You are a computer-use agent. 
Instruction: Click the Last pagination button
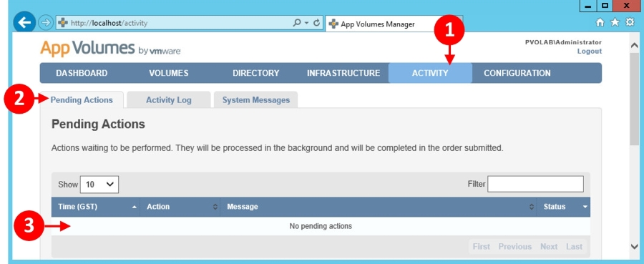click(574, 246)
